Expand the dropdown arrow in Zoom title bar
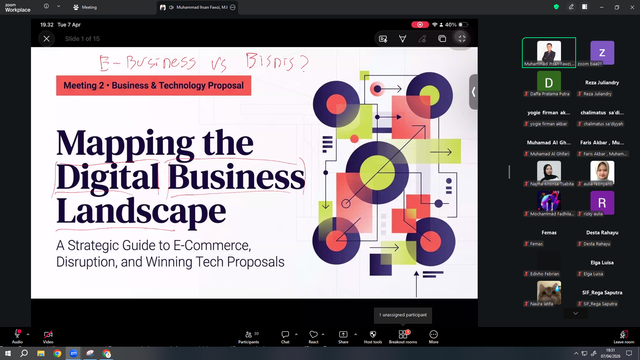The image size is (640, 360). pos(58,7)
